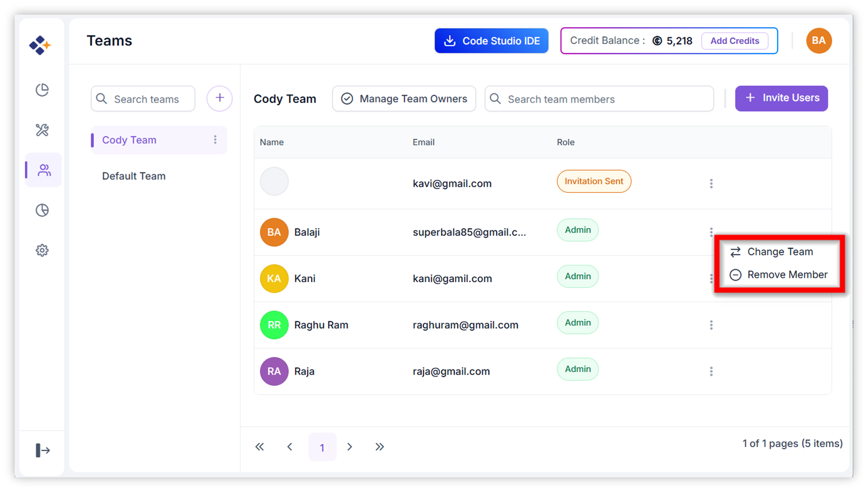This screenshot has width=868, height=492.
Task: Open options menu for Raja row
Action: 711,372
